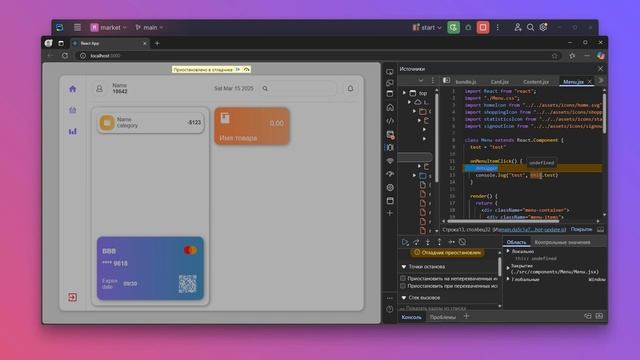Open the Performance gauge icon in DevTools
Viewport: 640px width, 360px height.
[x=390, y=174]
